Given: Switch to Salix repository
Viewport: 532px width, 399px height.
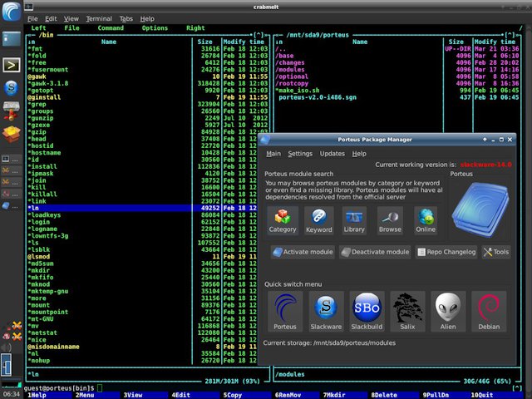Looking at the screenshot, I should (x=407, y=312).
